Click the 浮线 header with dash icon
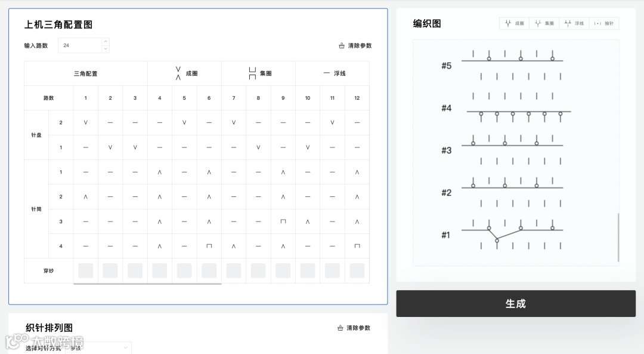The image size is (644, 354). [x=332, y=73]
